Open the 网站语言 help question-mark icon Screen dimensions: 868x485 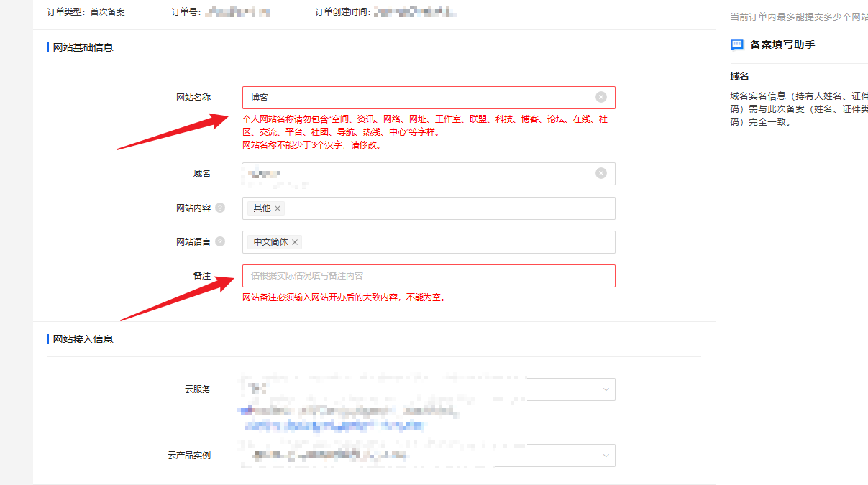click(221, 241)
